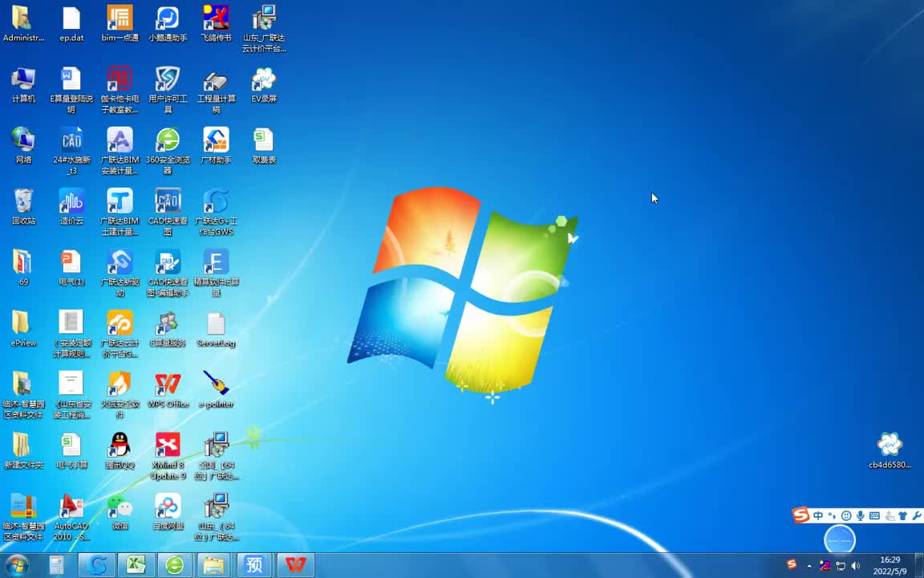Open Calculator from the taskbar
924x578 pixels.
pos(57,566)
